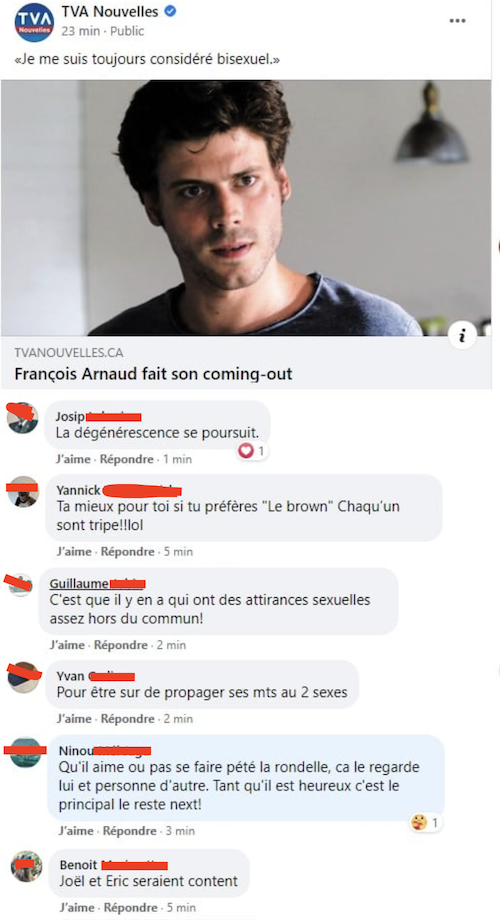
Task: Click Guillaume's underlined profile name
Action: tap(79, 584)
